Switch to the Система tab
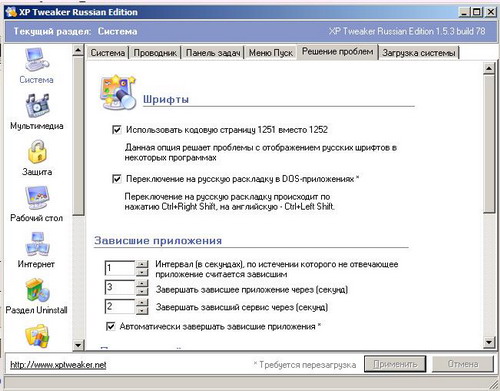Viewport: 500px width, 391px height. click(x=108, y=53)
